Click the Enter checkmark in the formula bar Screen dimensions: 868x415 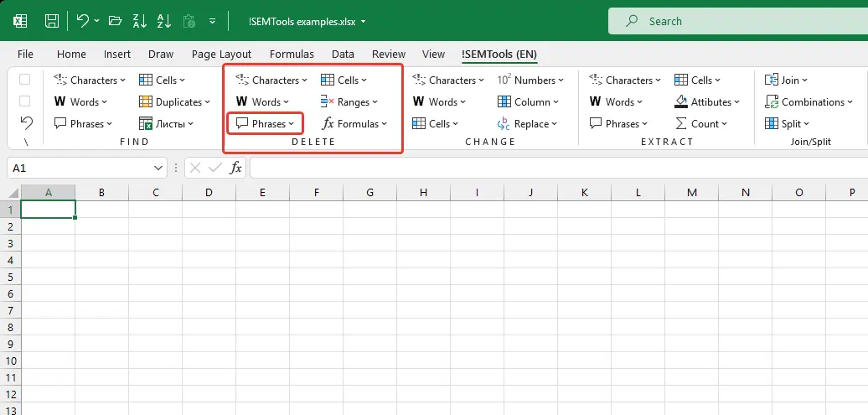coord(215,168)
